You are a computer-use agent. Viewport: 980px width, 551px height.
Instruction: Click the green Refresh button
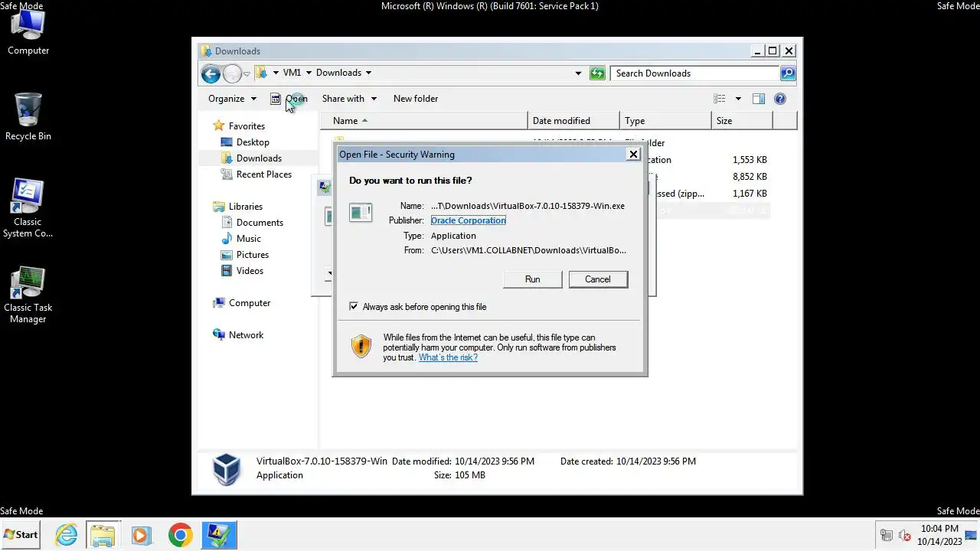click(597, 73)
